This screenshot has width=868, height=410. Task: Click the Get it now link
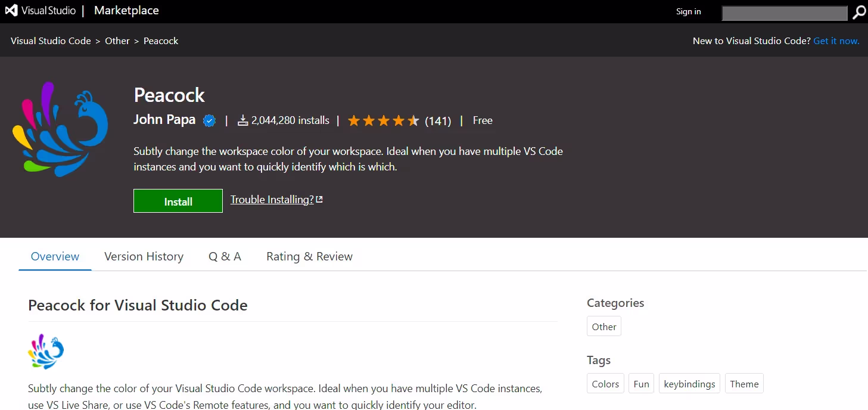(836, 41)
